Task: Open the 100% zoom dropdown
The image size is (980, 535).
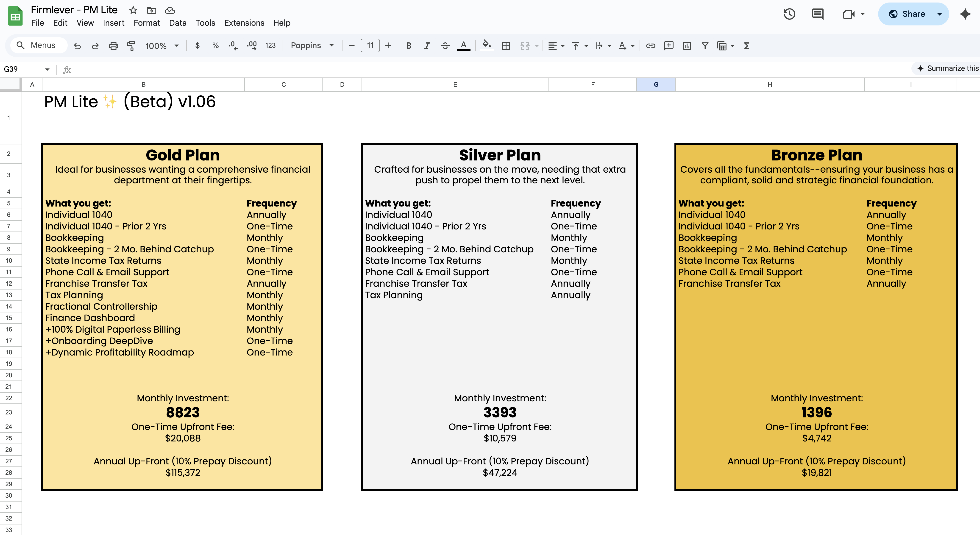Action: (x=162, y=46)
